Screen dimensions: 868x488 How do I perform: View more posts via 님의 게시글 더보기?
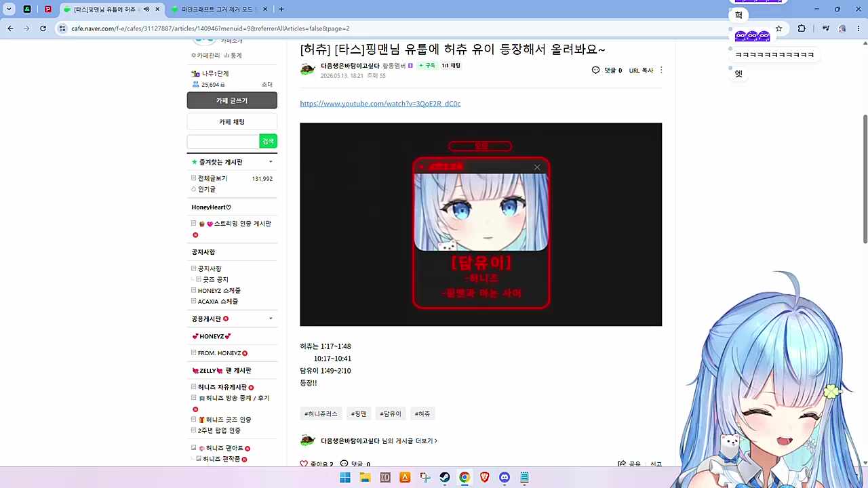(410, 441)
